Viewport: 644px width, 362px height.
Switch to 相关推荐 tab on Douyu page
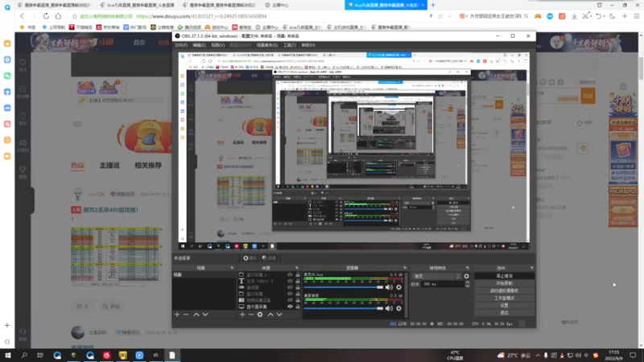(x=148, y=166)
